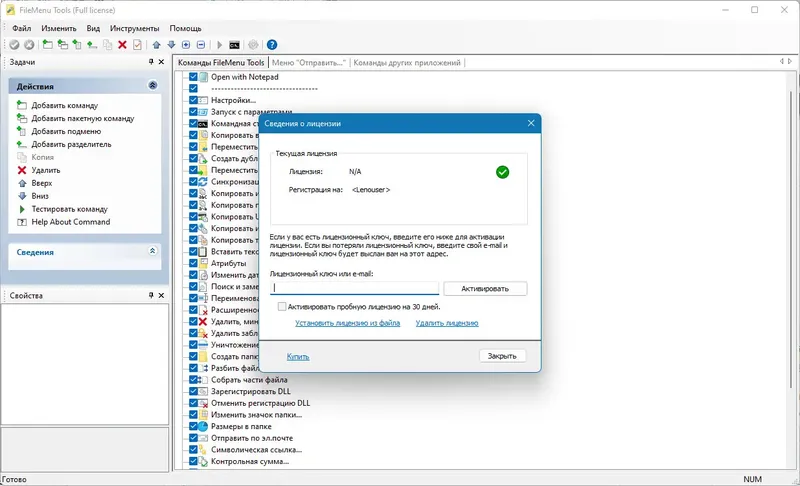
Task: Uncheck the Размеры в папке checkbox
Action: coord(193,426)
